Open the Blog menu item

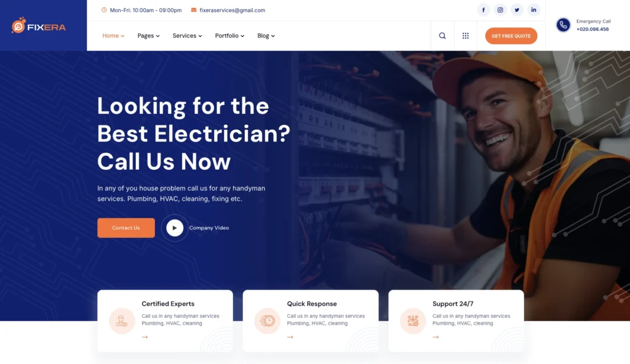point(266,36)
